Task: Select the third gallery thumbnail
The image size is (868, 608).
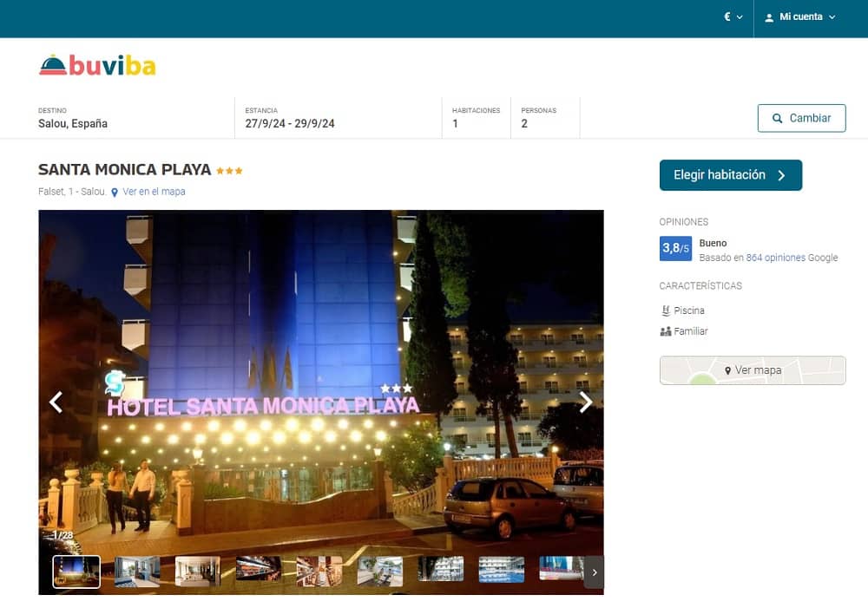Action: coord(198,572)
